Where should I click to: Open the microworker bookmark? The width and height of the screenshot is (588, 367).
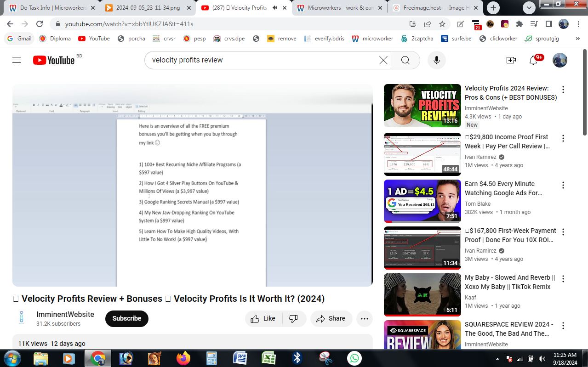[x=372, y=39]
